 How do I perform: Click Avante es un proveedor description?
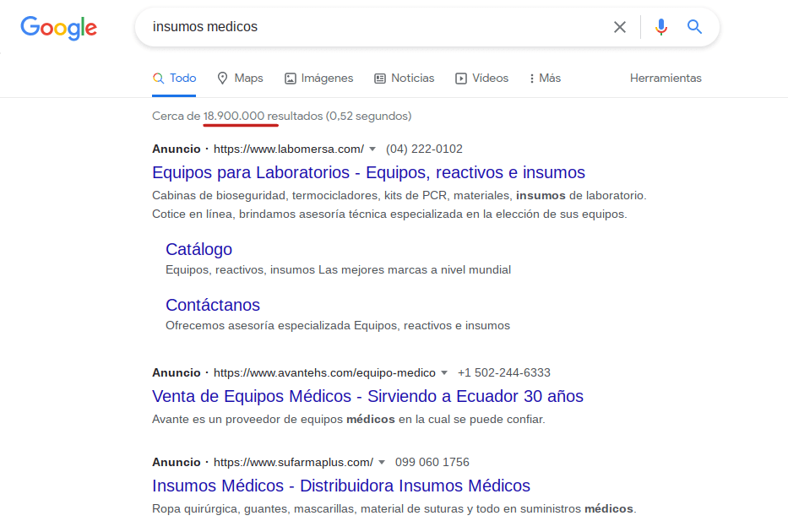(349, 420)
